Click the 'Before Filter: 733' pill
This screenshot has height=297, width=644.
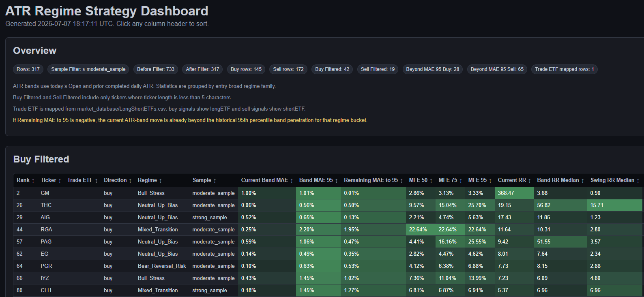click(x=156, y=69)
